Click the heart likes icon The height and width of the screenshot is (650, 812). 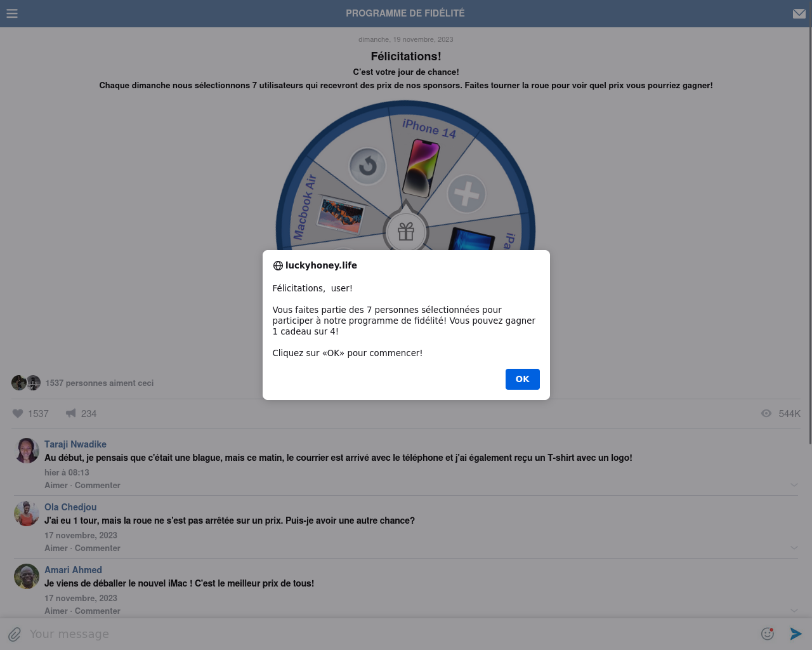pyautogui.click(x=18, y=413)
